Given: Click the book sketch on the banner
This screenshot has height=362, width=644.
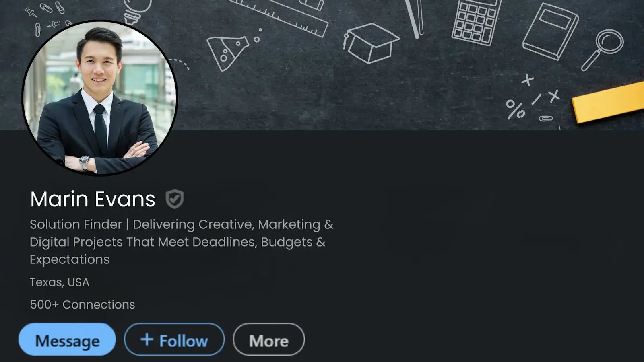Looking at the screenshot, I should pyautogui.click(x=550, y=31).
